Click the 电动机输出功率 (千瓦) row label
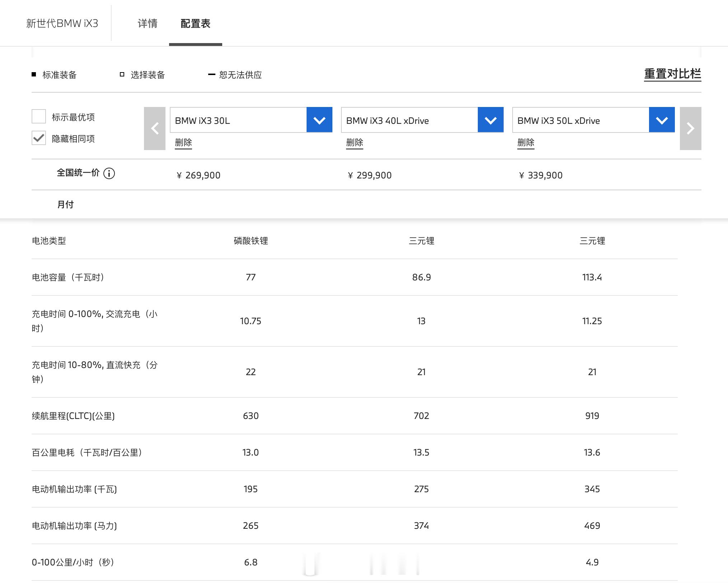728x583 pixels. point(74,489)
